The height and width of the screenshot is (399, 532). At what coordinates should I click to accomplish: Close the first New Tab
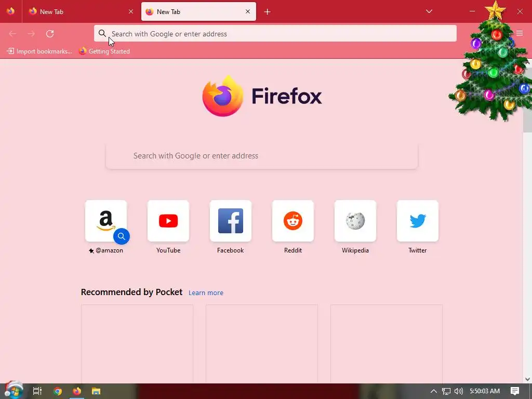131,11
